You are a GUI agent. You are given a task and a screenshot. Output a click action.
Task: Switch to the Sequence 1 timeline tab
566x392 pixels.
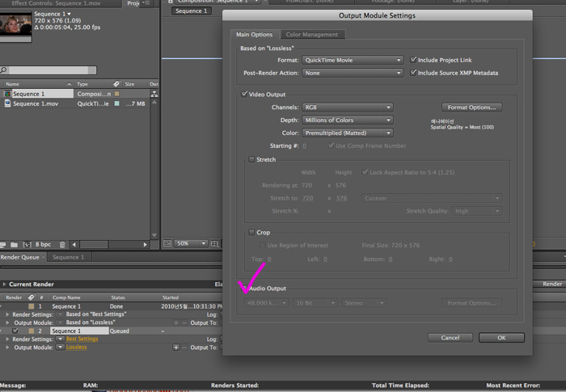coord(68,257)
